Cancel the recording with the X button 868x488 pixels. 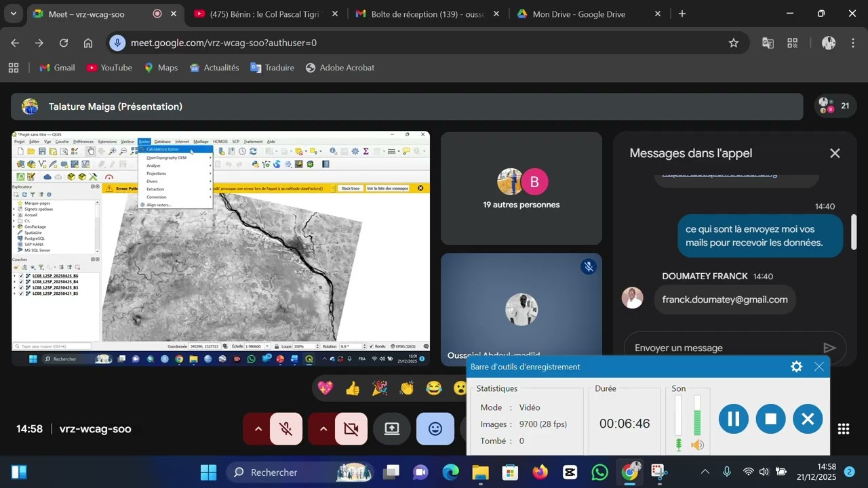point(808,419)
